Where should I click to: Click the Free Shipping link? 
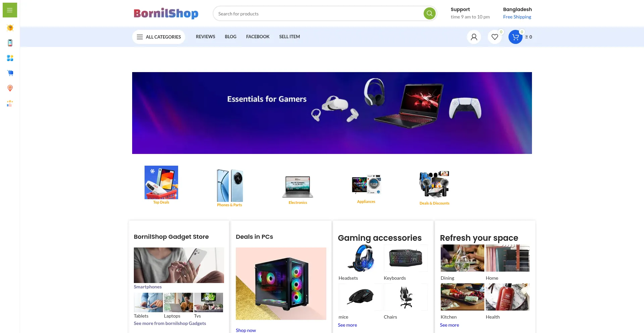(x=517, y=17)
